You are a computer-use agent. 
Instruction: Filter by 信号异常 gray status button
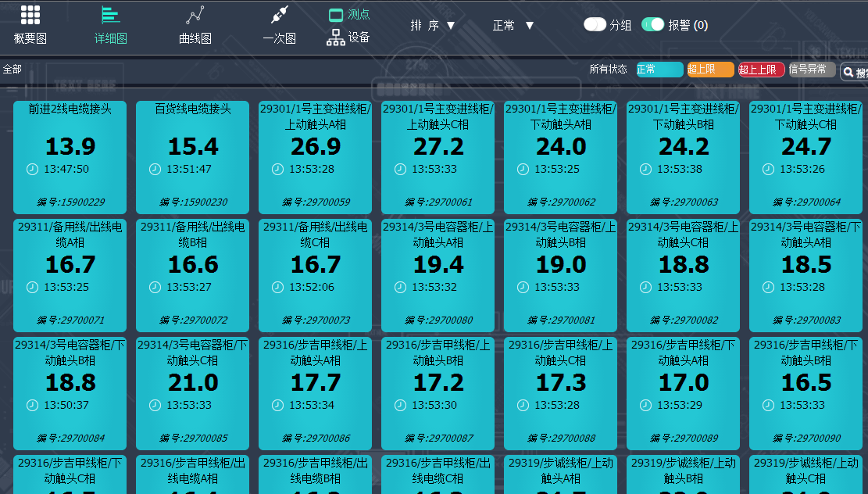click(812, 70)
